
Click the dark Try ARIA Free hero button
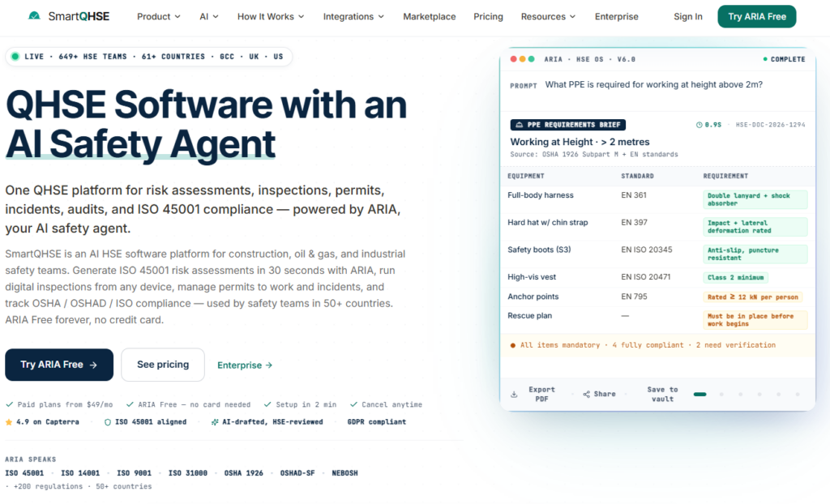point(59,365)
